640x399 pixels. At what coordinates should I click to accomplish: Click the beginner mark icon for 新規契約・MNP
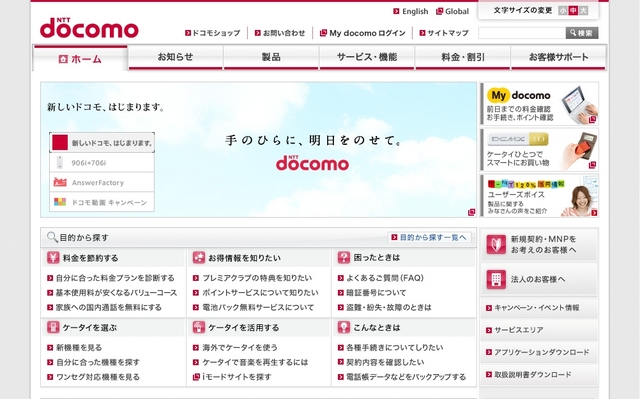click(496, 244)
